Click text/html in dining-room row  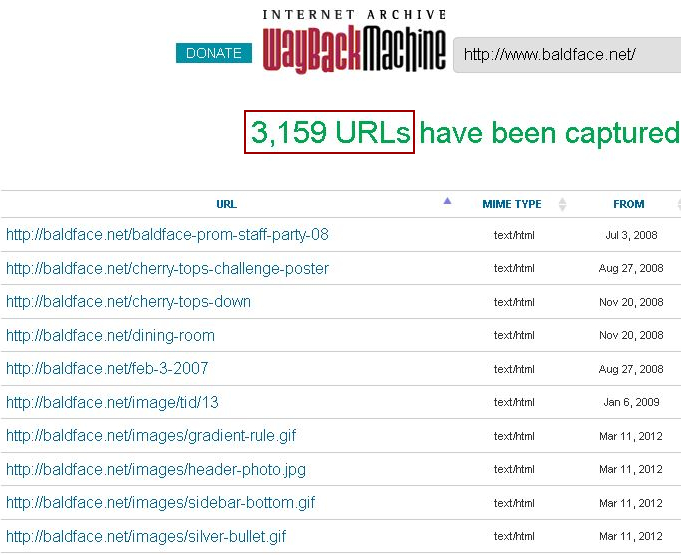click(514, 335)
